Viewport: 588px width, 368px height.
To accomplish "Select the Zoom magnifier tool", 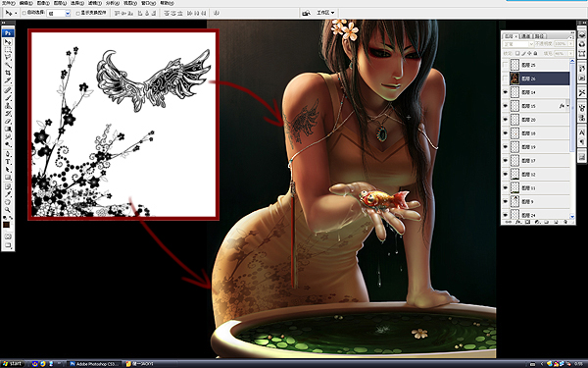I will (8, 210).
